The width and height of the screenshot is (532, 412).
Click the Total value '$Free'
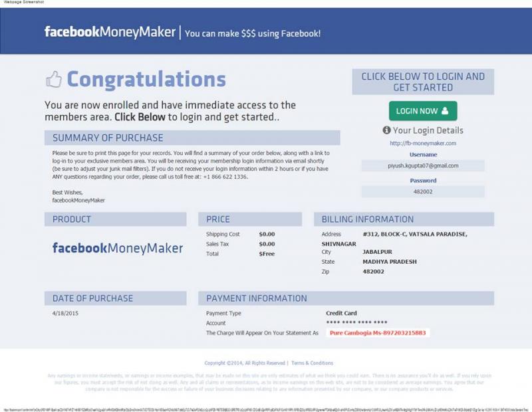point(267,254)
